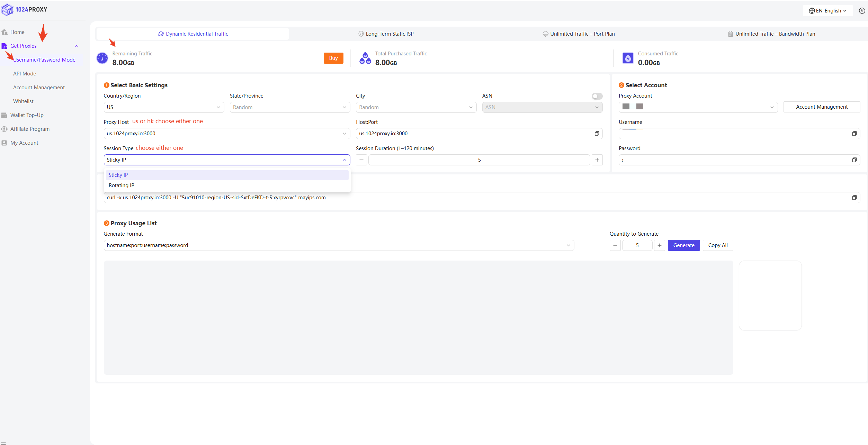Open the Country/Region US dropdown

pos(163,107)
